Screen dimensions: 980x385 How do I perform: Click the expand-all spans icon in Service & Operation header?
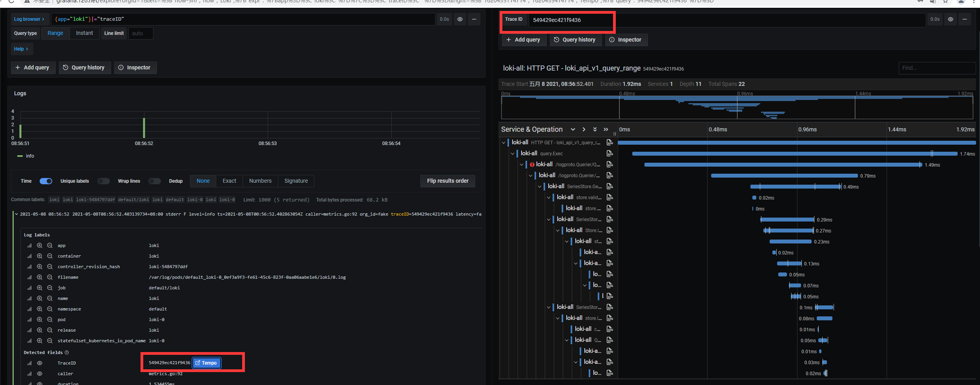coord(595,129)
